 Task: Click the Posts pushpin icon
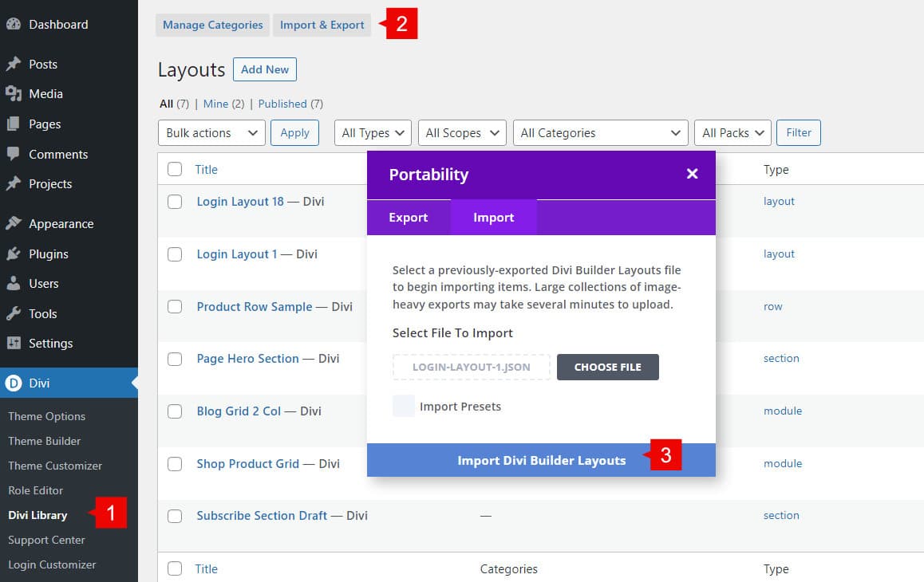pyautogui.click(x=13, y=65)
